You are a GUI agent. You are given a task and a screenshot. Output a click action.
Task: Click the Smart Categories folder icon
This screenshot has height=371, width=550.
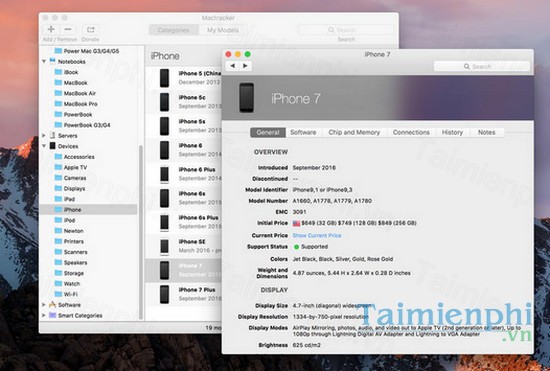(x=52, y=315)
